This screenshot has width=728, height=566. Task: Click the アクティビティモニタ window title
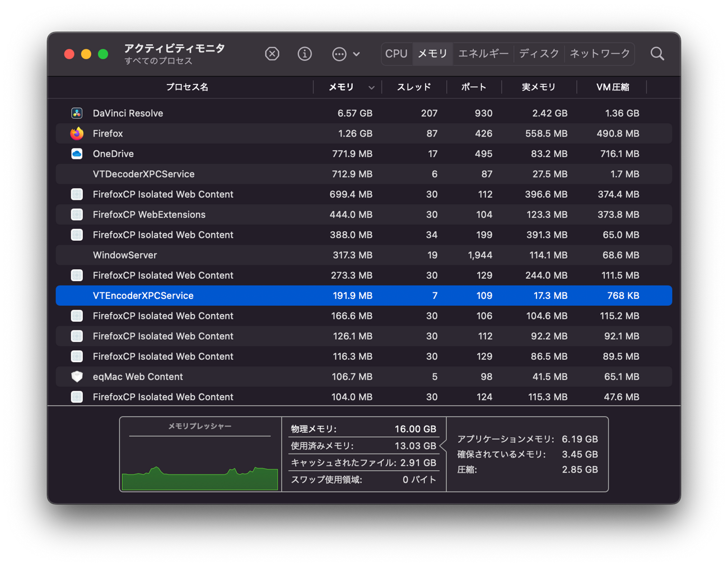(174, 48)
